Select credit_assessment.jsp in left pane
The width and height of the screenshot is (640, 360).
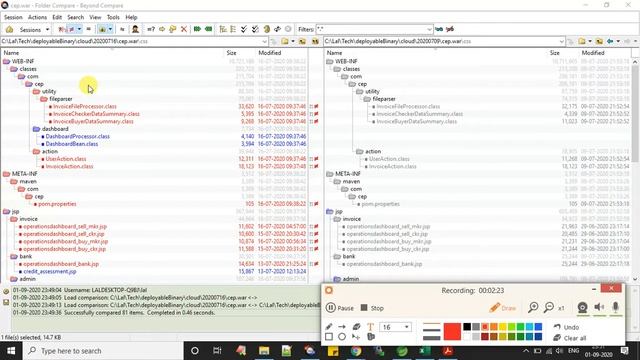pyautogui.click(x=49, y=271)
